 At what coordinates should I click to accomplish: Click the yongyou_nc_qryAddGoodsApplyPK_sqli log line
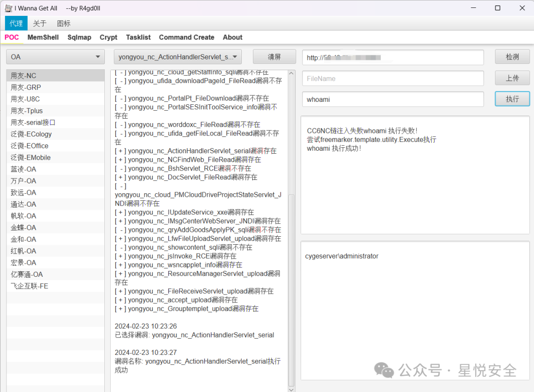pyautogui.click(x=198, y=230)
